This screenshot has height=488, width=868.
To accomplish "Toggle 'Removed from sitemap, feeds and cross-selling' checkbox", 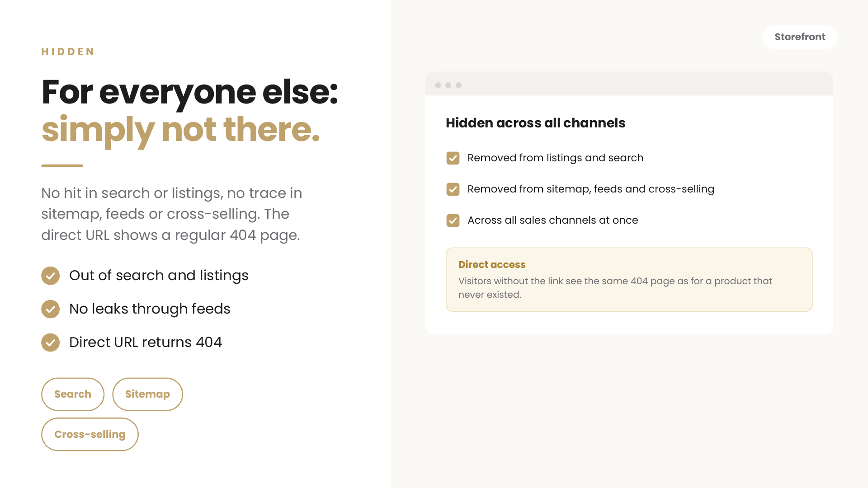I will 453,189.
